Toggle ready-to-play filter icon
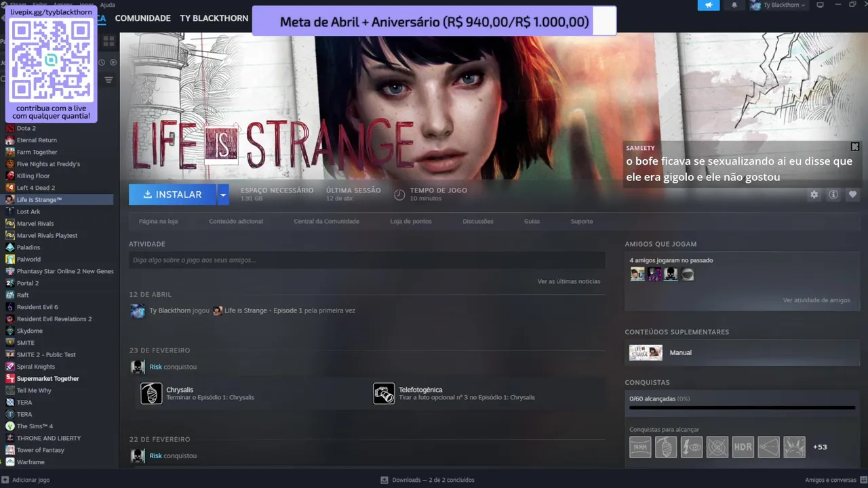Viewport: 868px width, 488px height. pos(113,62)
